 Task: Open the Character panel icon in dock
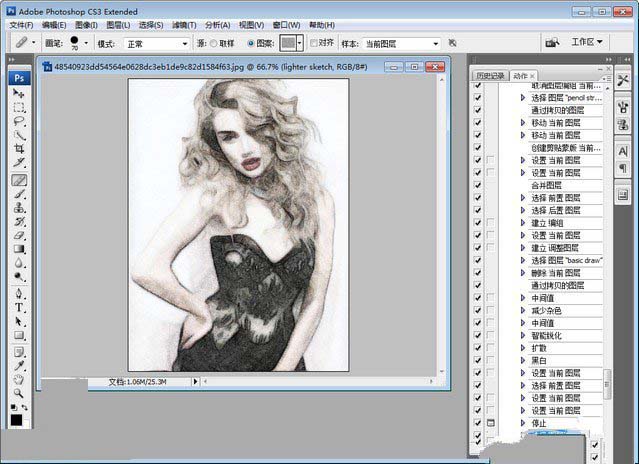[623, 151]
